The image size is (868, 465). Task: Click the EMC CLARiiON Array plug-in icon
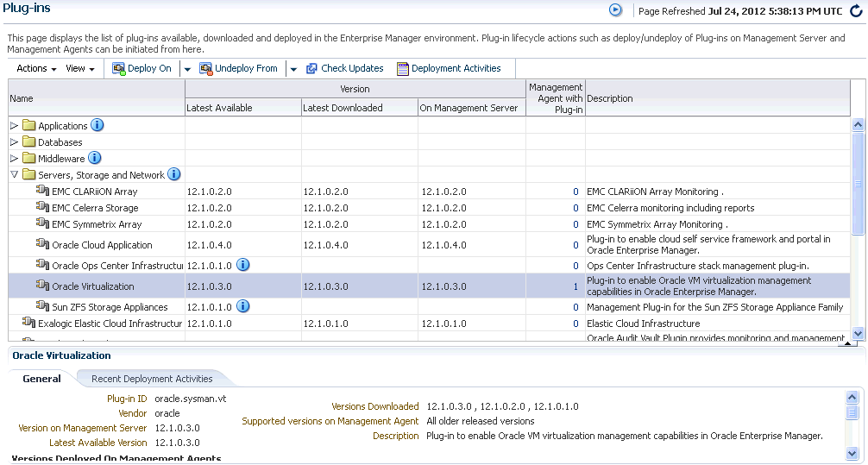pos(42,191)
